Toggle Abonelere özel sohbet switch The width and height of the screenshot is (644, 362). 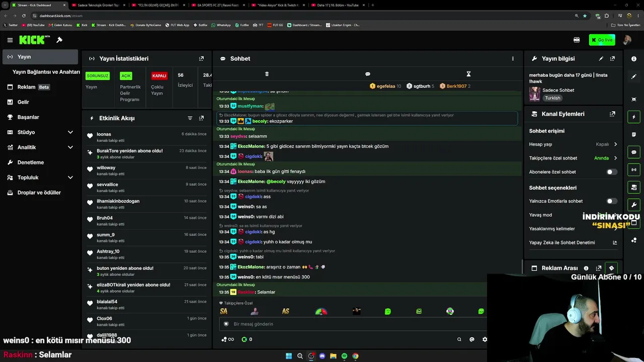pyautogui.click(x=611, y=172)
